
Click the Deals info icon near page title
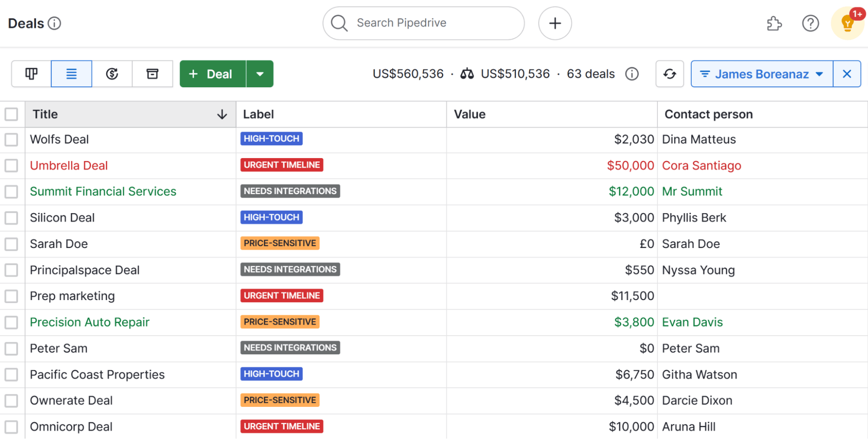[53, 23]
